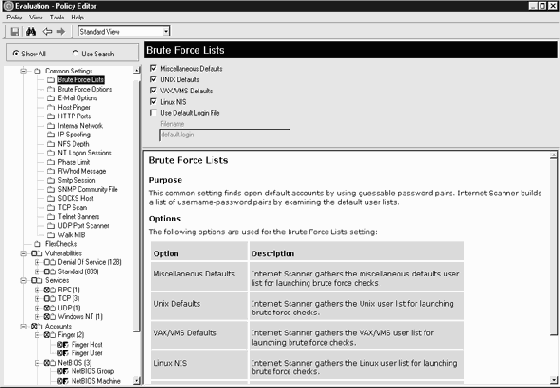Screen dimensions: 560x388
Task: Minimize the Policy Editor window
Action: pyautogui.click(x=533, y=6)
